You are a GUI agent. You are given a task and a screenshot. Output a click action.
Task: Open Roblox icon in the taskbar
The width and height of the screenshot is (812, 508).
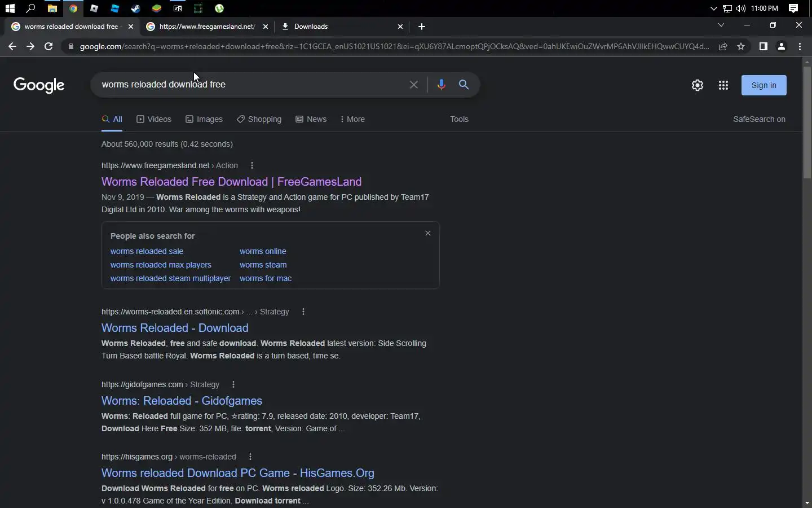coord(94,8)
